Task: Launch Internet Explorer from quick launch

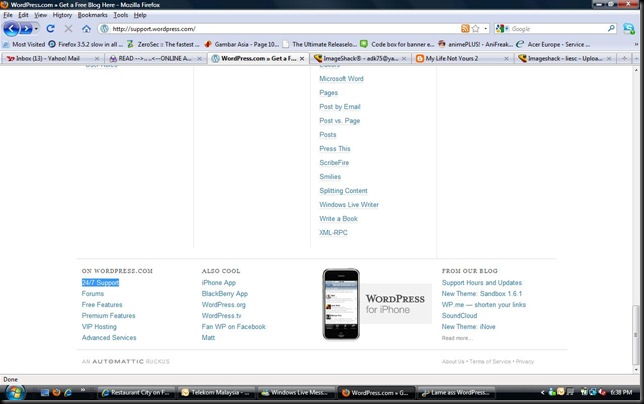Action: pyautogui.click(x=68, y=393)
